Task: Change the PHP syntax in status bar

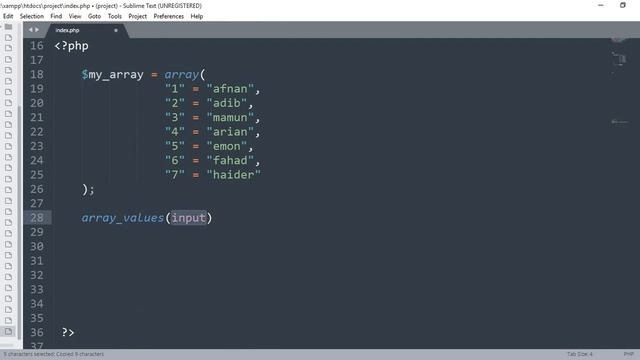Action: click(x=629, y=354)
